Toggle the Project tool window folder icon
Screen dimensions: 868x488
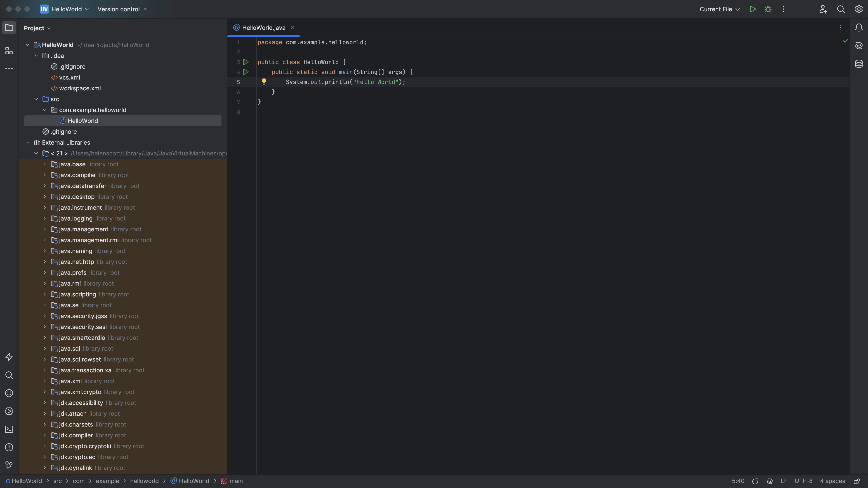pos(9,28)
